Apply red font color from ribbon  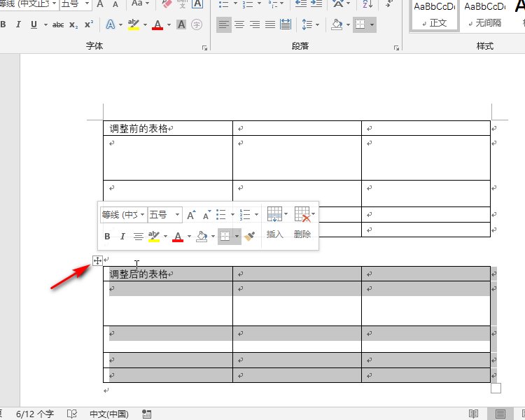coord(157,24)
